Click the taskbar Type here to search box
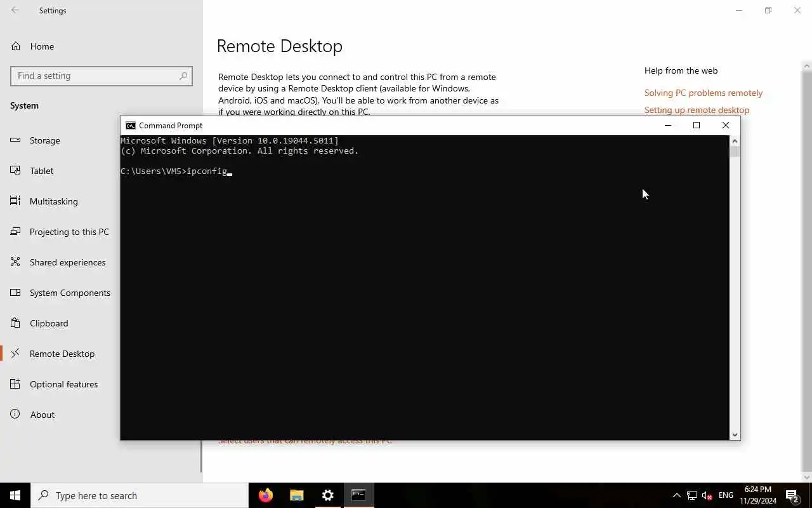The image size is (812, 508). click(140, 495)
